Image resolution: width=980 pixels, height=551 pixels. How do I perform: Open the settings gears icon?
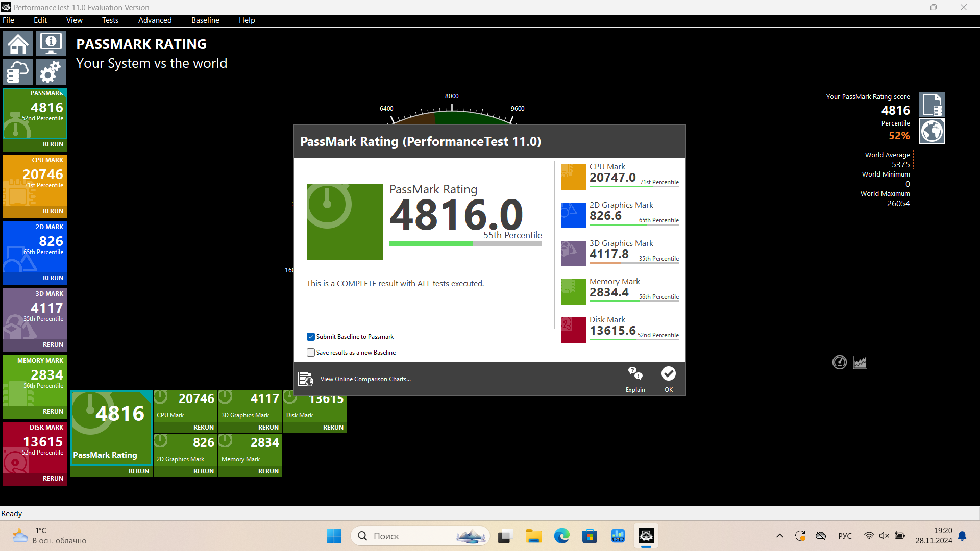(x=51, y=72)
